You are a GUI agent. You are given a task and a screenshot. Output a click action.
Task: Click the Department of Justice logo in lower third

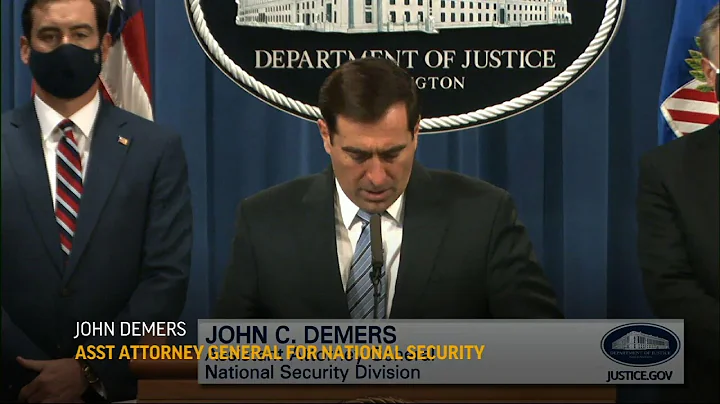(640, 345)
